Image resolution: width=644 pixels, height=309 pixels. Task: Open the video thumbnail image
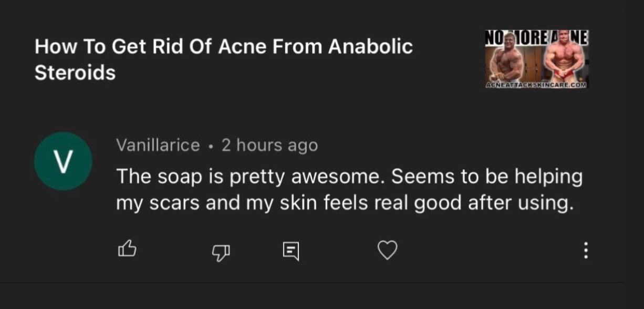point(536,59)
